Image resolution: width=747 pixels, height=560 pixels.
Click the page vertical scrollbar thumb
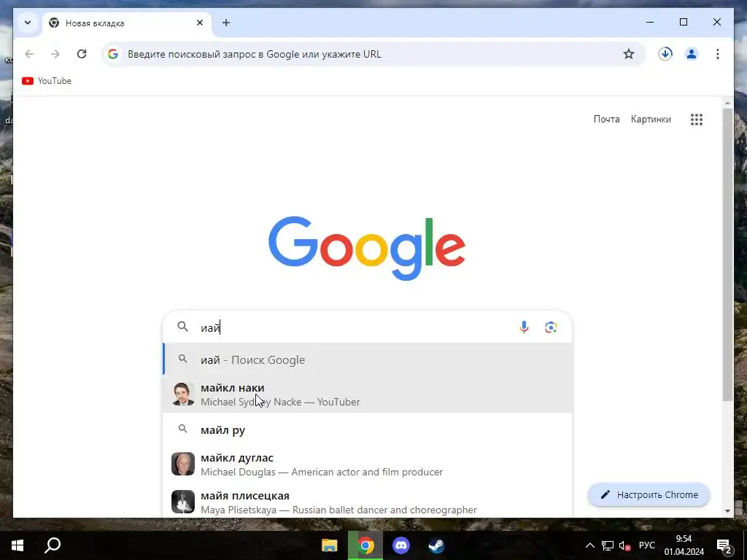[x=727, y=254]
